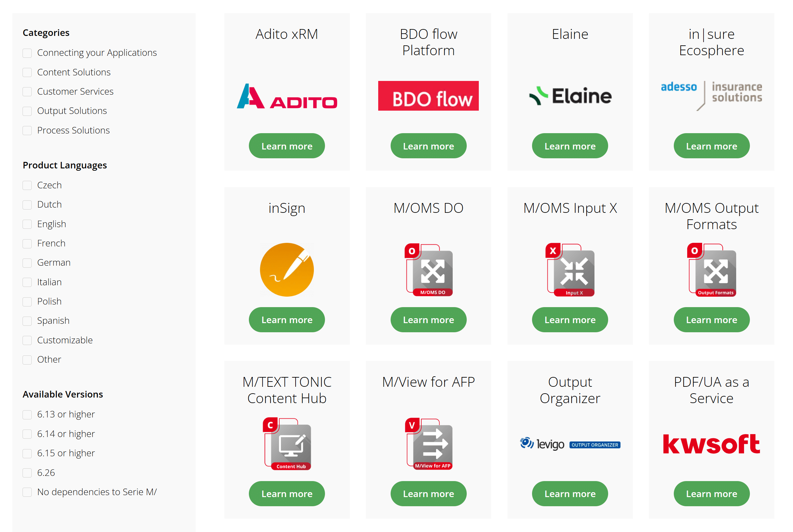Click the PDF/UA as a Service title

[x=712, y=390]
